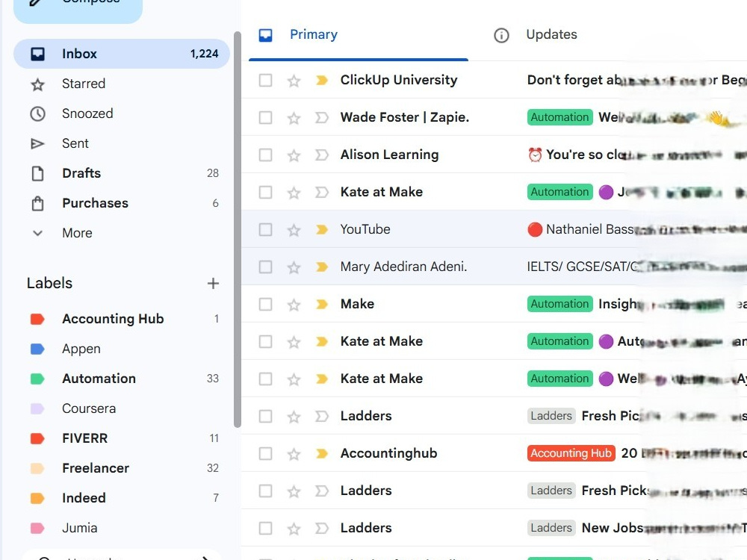Viewport: 747px width, 560px height.
Task: Open the ClickUp University email
Action: [494, 81]
